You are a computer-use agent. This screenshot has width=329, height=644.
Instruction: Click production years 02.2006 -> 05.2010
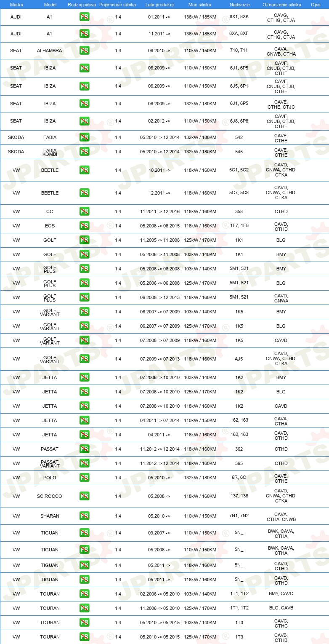(x=160, y=594)
